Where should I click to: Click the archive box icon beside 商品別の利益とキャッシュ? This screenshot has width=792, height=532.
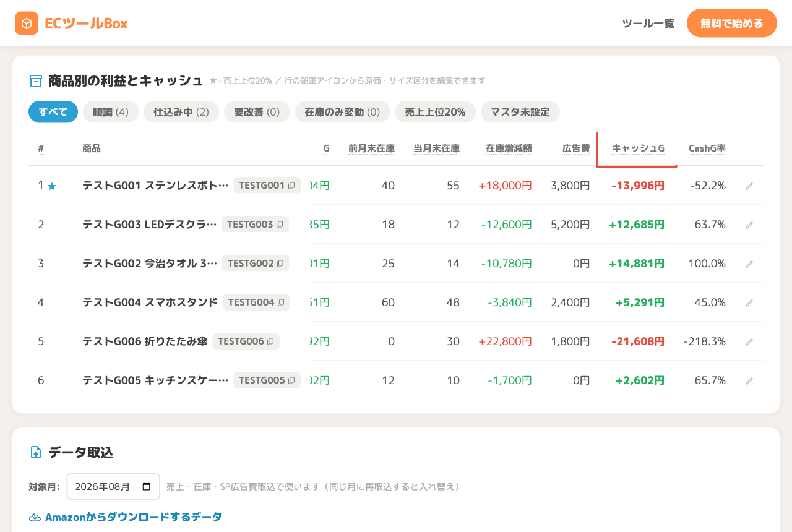click(36, 81)
